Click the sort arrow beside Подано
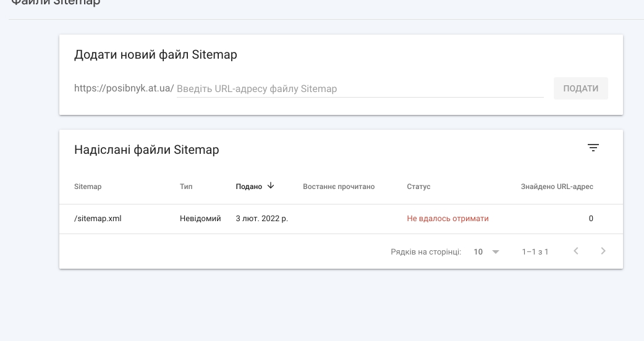 pyautogui.click(x=271, y=186)
